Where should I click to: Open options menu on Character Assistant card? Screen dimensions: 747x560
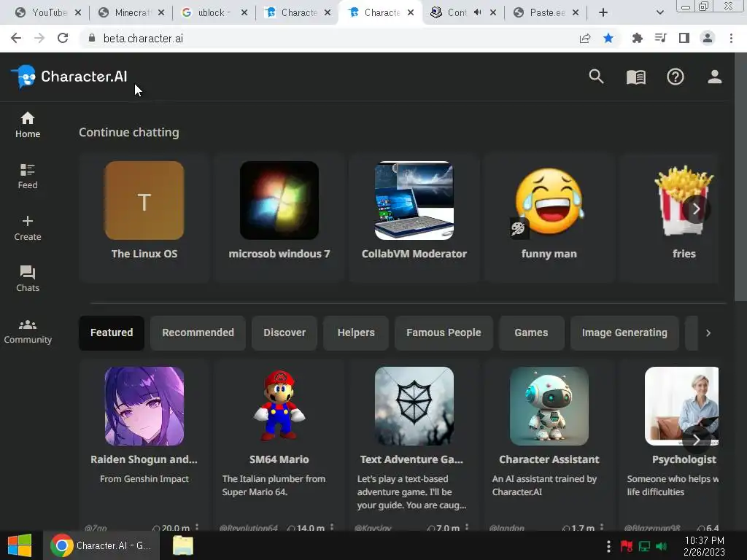pyautogui.click(x=602, y=526)
